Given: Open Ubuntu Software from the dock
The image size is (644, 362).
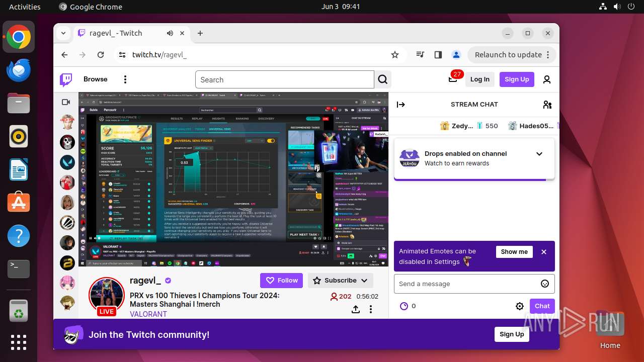Looking at the screenshot, I should (19, 203).
